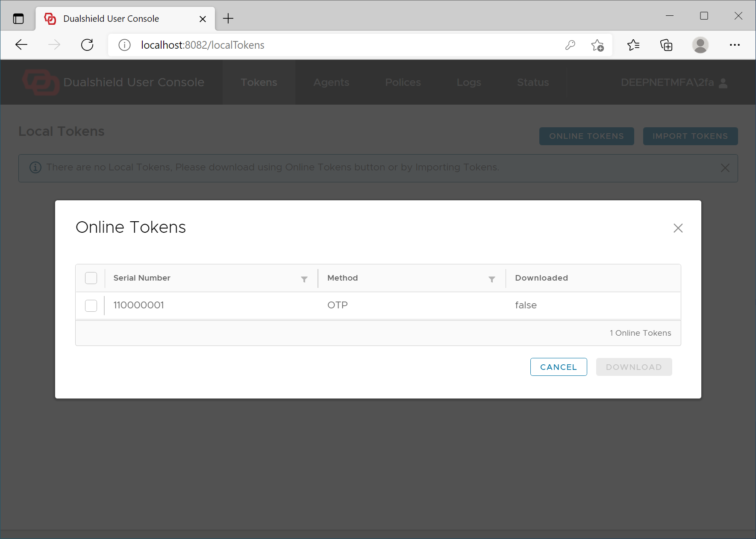
Task: Sort by Downloaded column header
Action: pyautogui.click(x=541, y=278)
